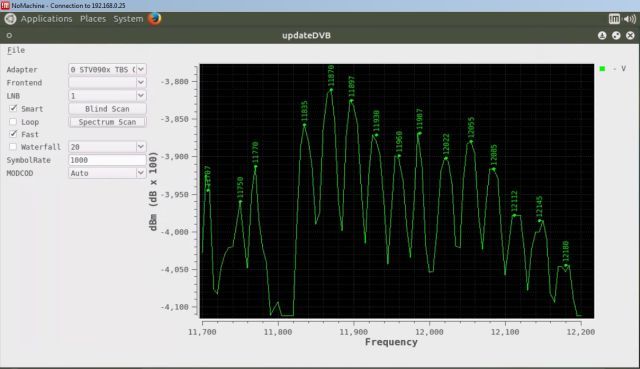Viewport: 640px width, 369px height.
Task: Open the Places menu
Action: coord(93,19)
